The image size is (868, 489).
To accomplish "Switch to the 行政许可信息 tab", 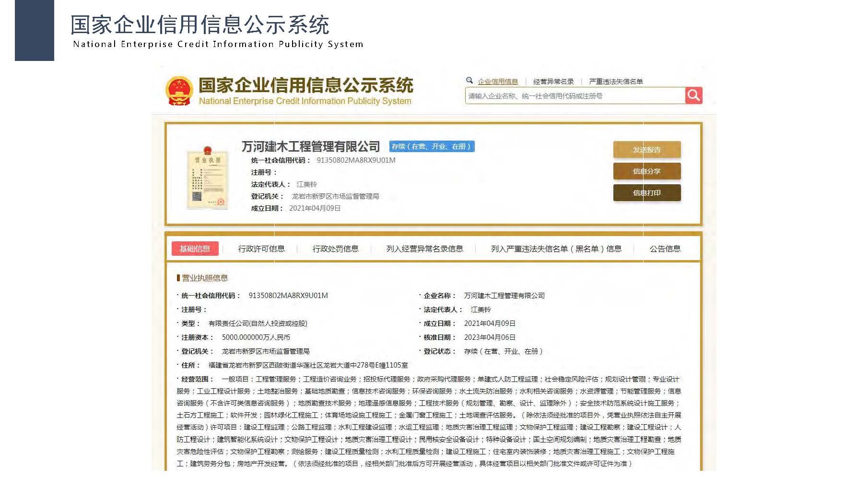I will 261,249.
